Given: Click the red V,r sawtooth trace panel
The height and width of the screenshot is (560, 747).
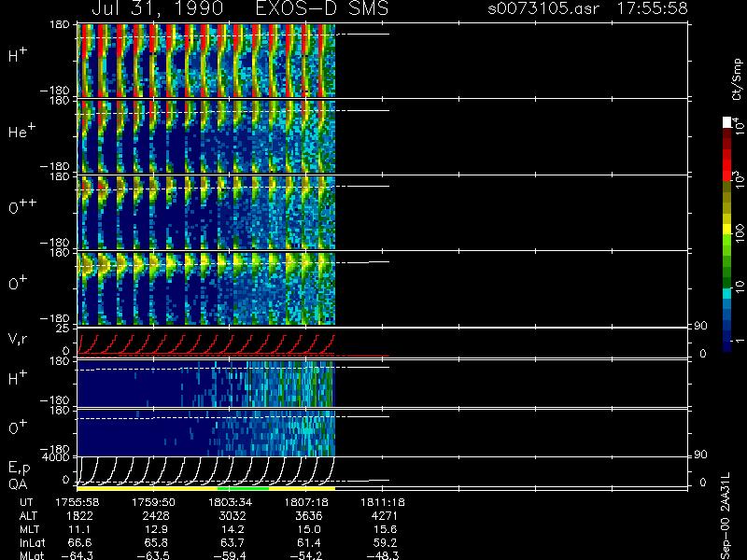Looking at the screenshot, I should (206, 343).
